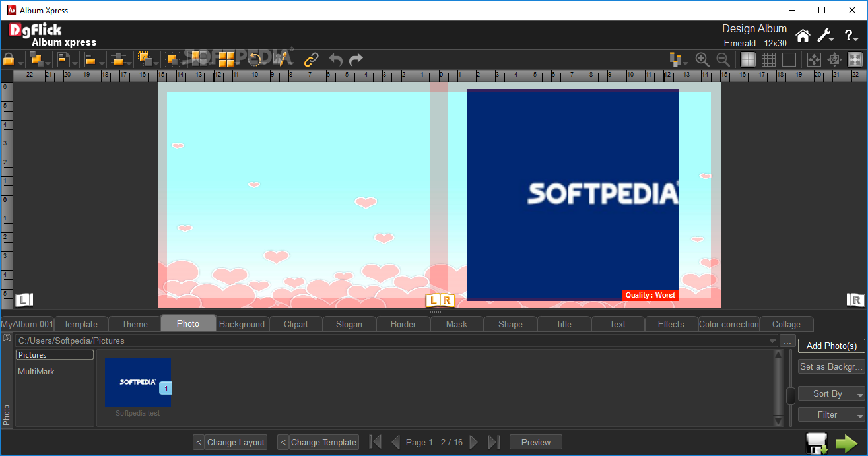Switch to the Title tab
The height and width of the screenshot is (456, 868).
tap(564, 324)
